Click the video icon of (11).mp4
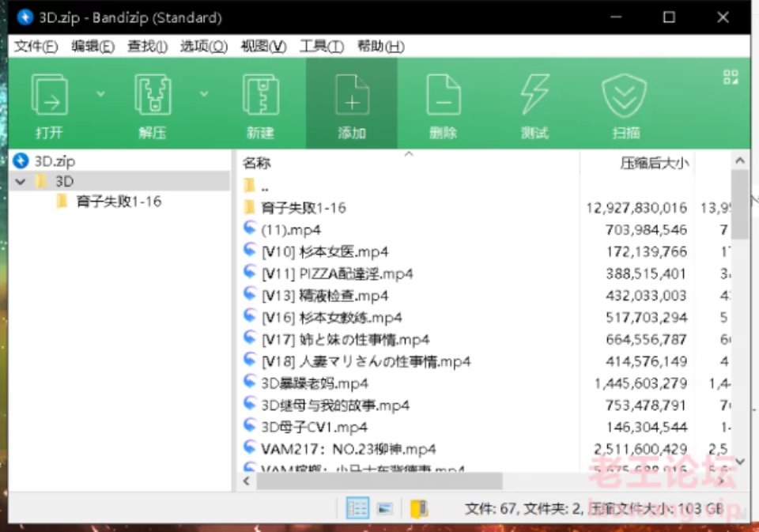759x532 pixels. pyautogui.click(x=250, y=228)
